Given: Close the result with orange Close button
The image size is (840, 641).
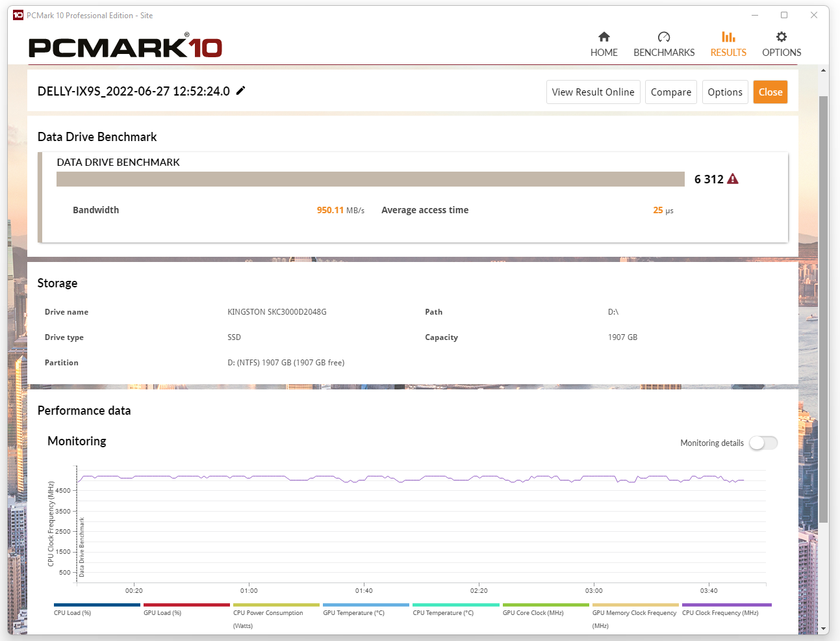Looking at the screenshot, I should tap(770, 92).
